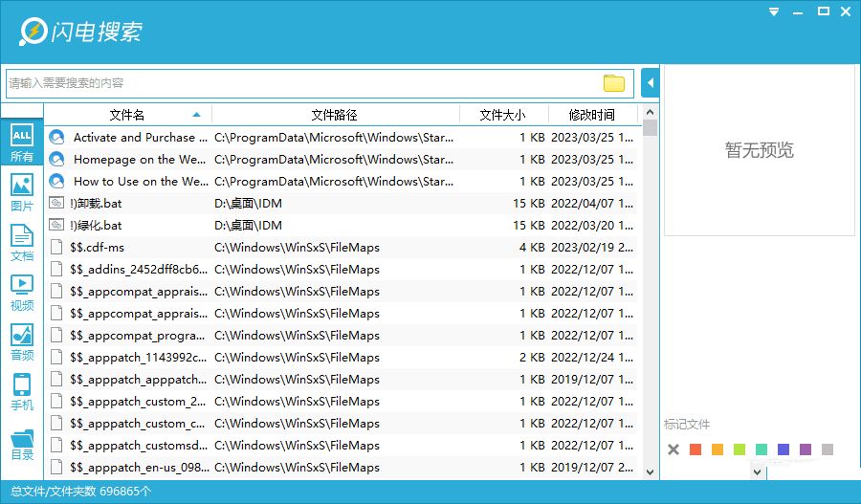This screenshot has height=504, width=861.
Task: Show all files with the 所有 (ALL) tab
Action: (x=21, y=142)
